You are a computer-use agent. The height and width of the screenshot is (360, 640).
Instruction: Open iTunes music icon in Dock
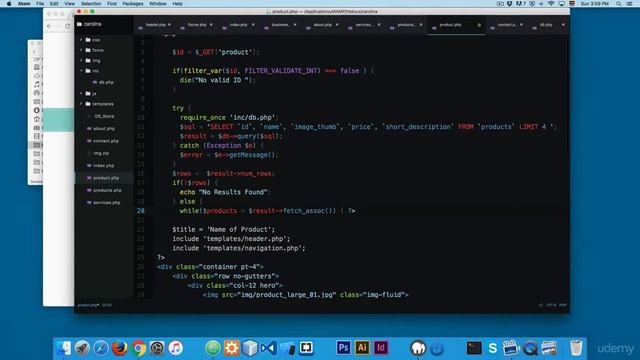176,348
